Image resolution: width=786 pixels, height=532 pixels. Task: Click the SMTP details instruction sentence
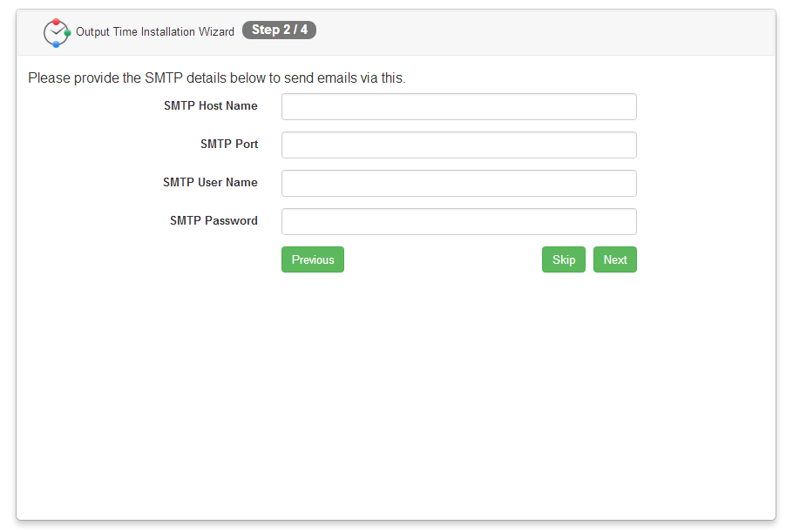coord(217,78)
